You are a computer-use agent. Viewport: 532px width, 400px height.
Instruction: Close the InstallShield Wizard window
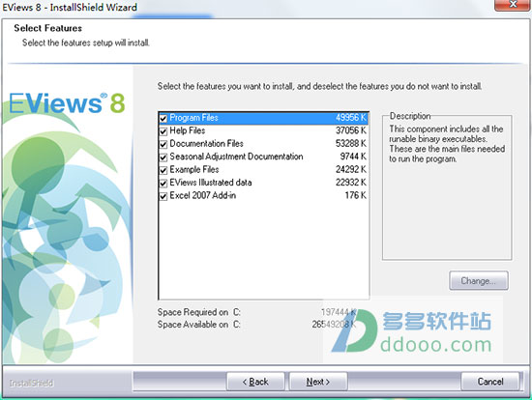pos(513,5)
